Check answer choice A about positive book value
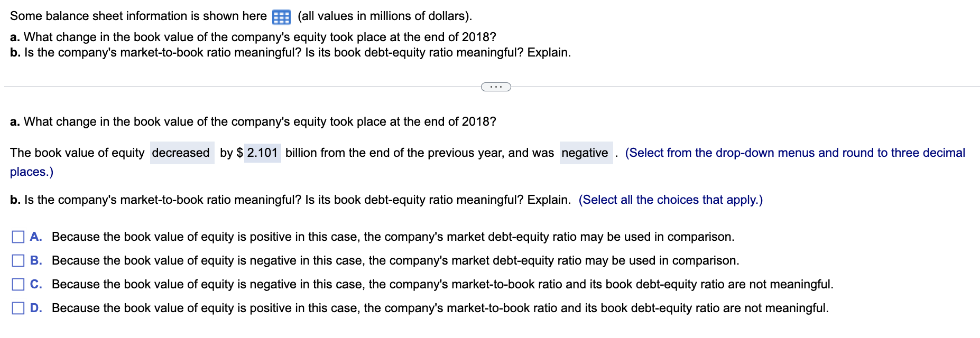 17,237
